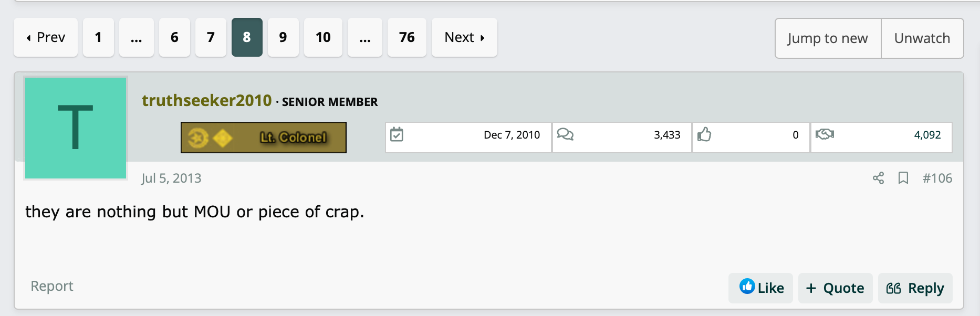
Task: Click the quotation marks Reply icon
Action: pyautogui.click(x=893, y=288)
